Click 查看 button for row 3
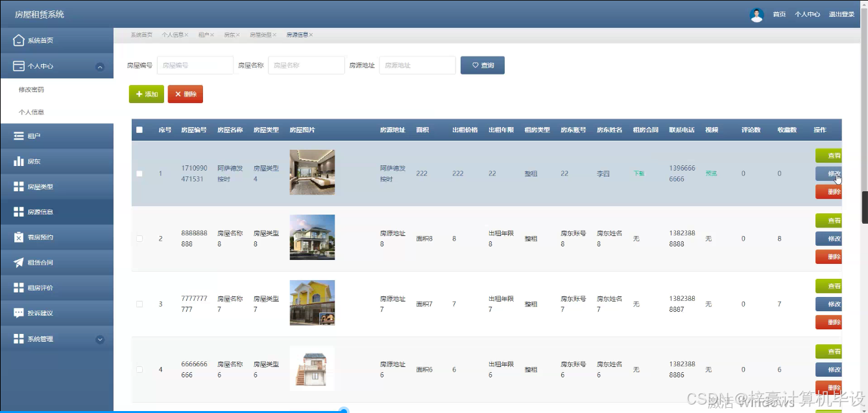Viewport: 868px width, 413px height. 829,286
